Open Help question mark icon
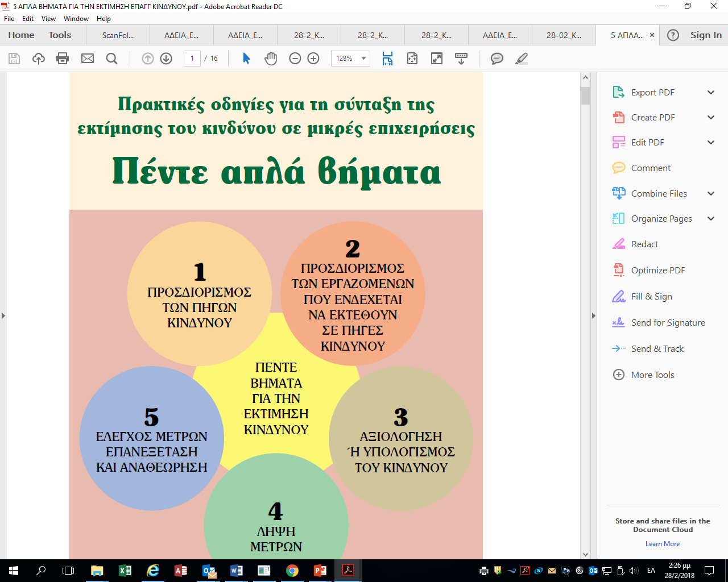Viewport: 728px width, 582px height. [673, 35]
